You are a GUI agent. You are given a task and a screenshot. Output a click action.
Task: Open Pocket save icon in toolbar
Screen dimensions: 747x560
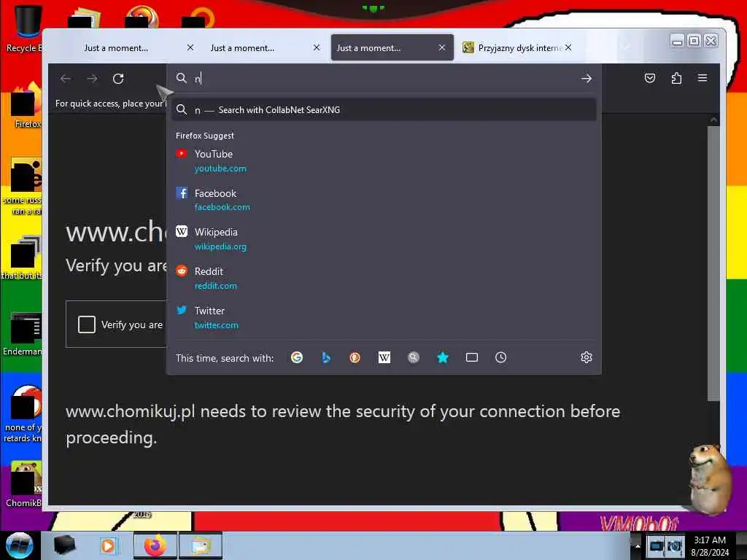pyautogui.click(x=650, y=78)
